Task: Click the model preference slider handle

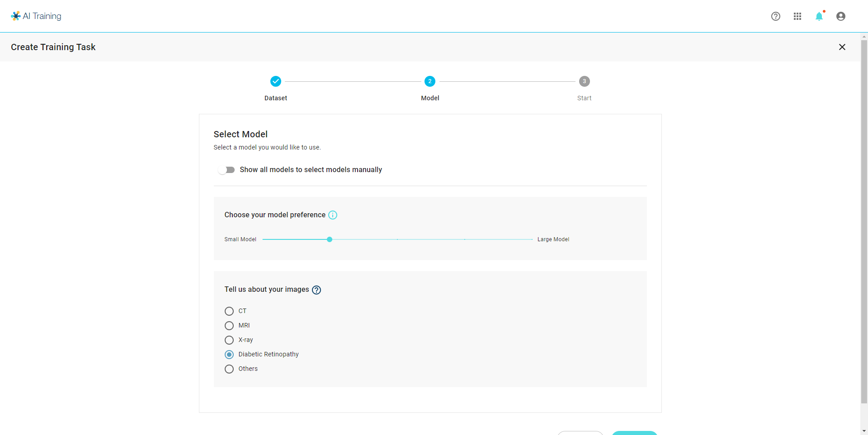Action: pos(330,239)
